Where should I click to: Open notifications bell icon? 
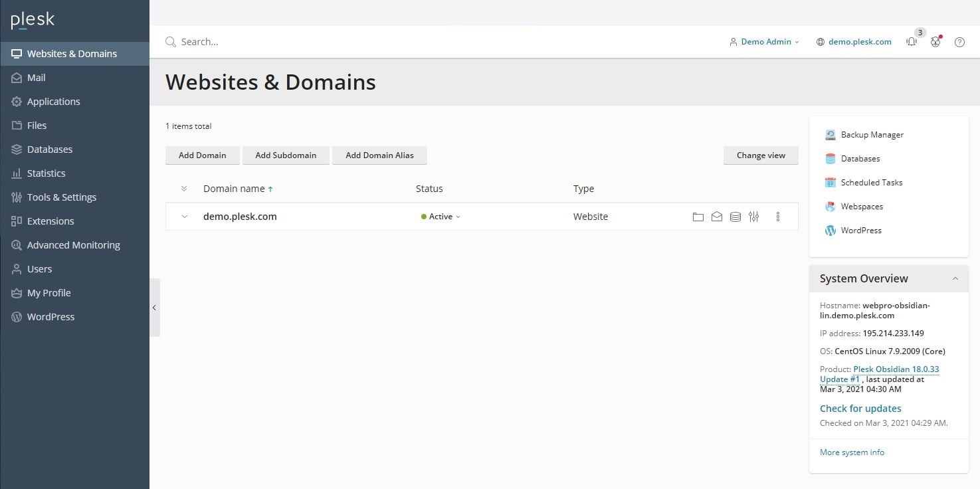click(912, 41)
